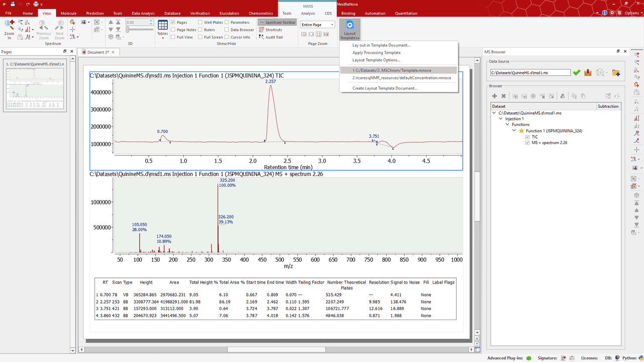This screenshot has height=362, width=644.
Task: Check the Rulers option
Action: (200, 30)
